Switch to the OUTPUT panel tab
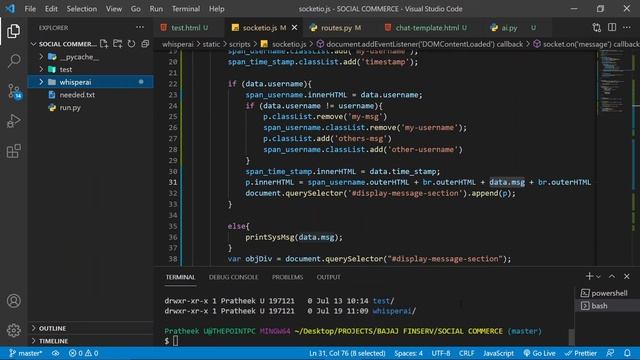 point(329,277)
